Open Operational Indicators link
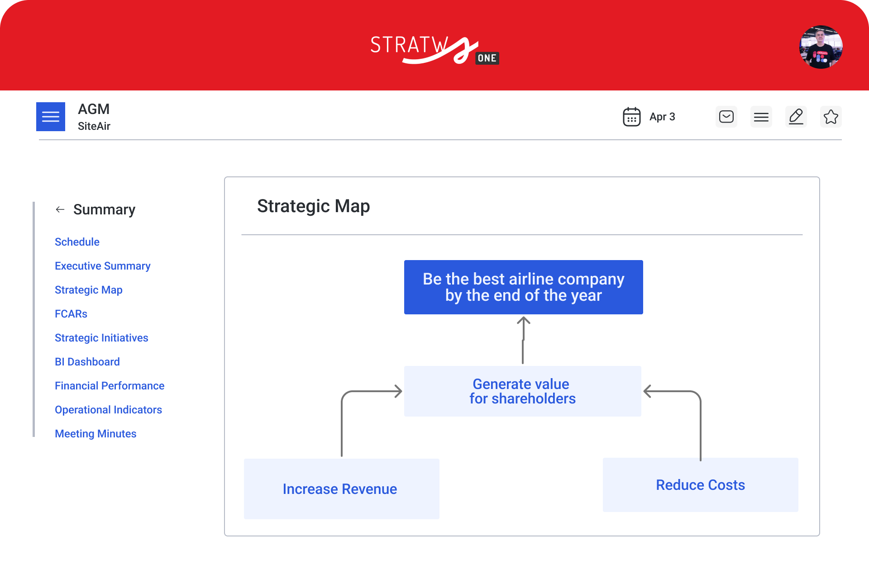This screenshot has height=588, width=869. pyautogui.click(x=108, y=410)
